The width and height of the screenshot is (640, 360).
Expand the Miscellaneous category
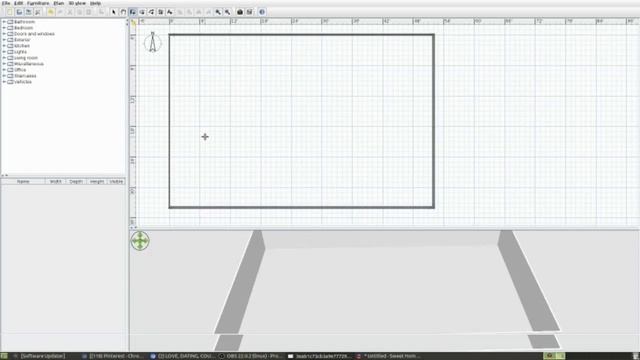click(4, 64)
